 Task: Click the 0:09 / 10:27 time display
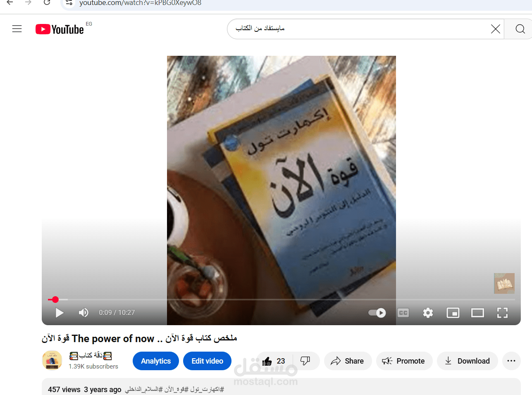tap(117, 313)
